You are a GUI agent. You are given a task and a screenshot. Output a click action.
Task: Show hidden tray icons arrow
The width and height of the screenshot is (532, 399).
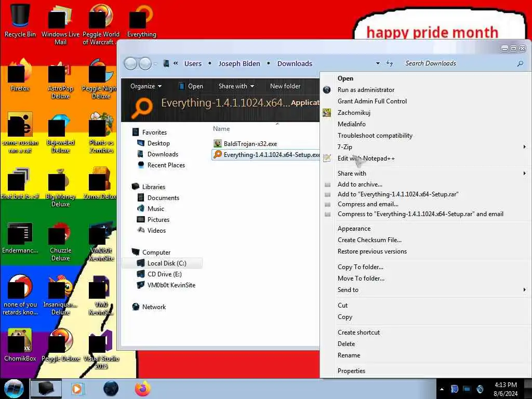pos(442,389)
